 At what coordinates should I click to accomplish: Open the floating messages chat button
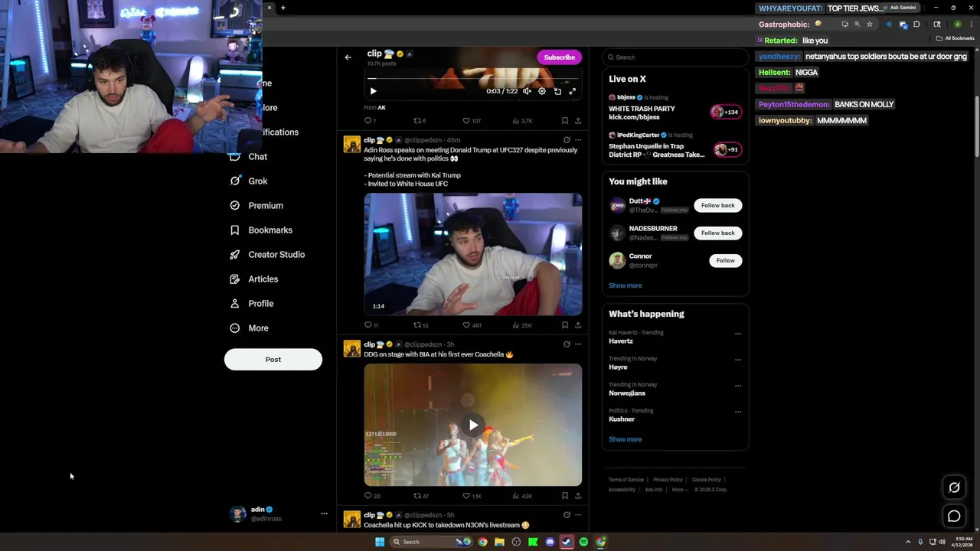click(x=954, y=517)
